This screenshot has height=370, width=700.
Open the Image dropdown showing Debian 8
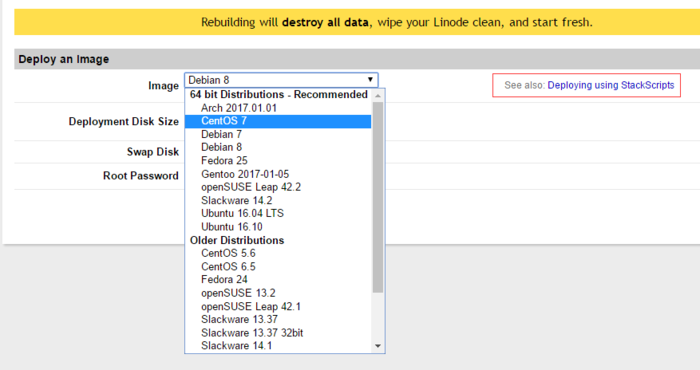point(281,80)
